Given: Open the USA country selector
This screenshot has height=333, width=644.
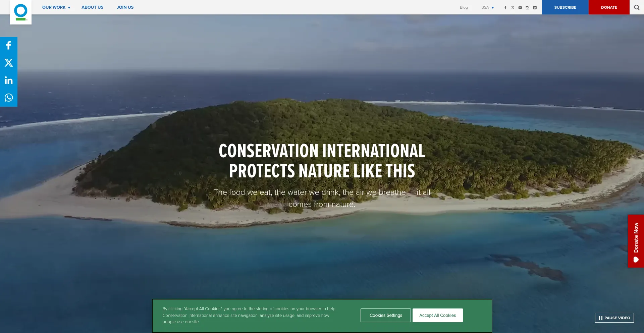Looking at the screenshot, I should click(x=488, y=7).
